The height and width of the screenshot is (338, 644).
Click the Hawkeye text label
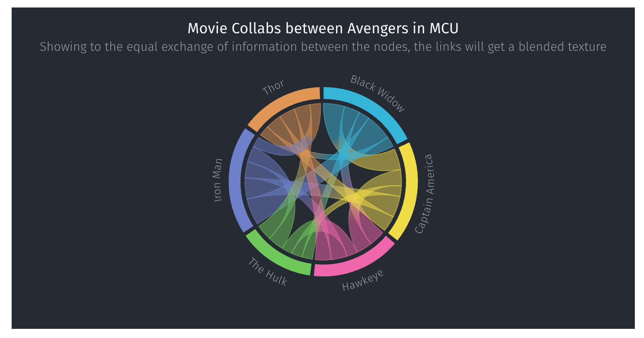click(x=363, y=280)
